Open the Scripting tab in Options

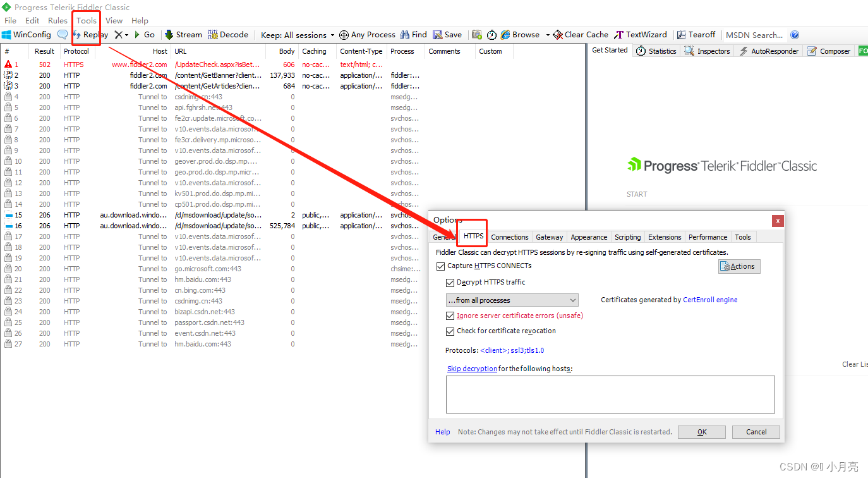(628, 237)
